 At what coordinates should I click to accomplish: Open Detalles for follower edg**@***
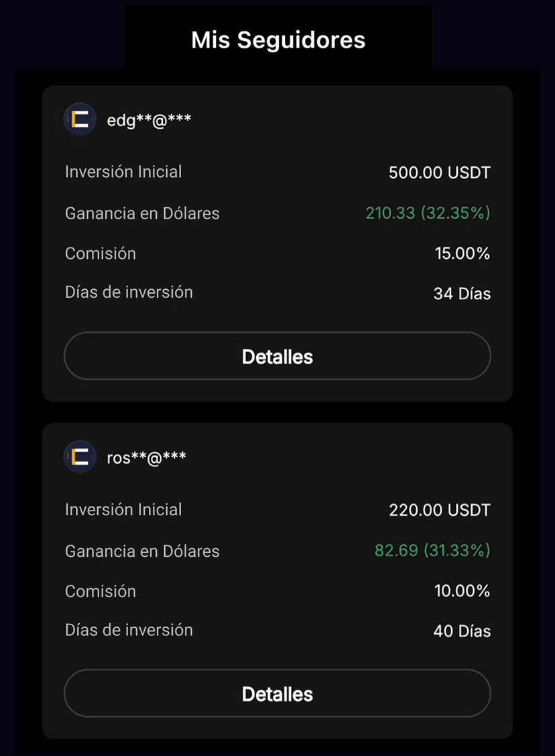coord(277,356)
